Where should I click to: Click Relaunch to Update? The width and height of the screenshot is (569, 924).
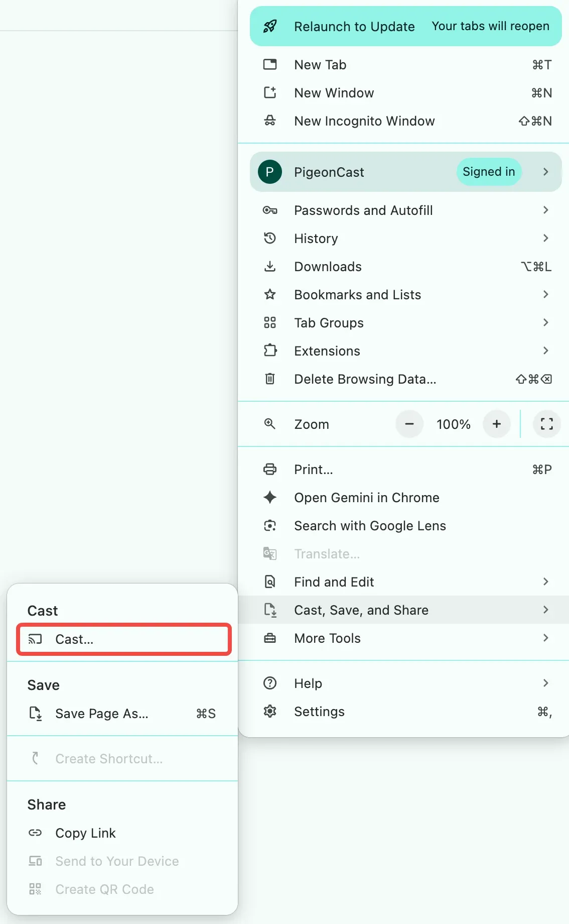point(406,26)
